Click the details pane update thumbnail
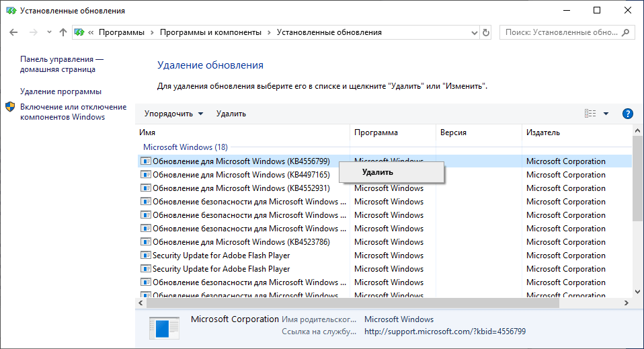Screen dimensions: 644x349 pyautogui.click(x=164, y=328)
